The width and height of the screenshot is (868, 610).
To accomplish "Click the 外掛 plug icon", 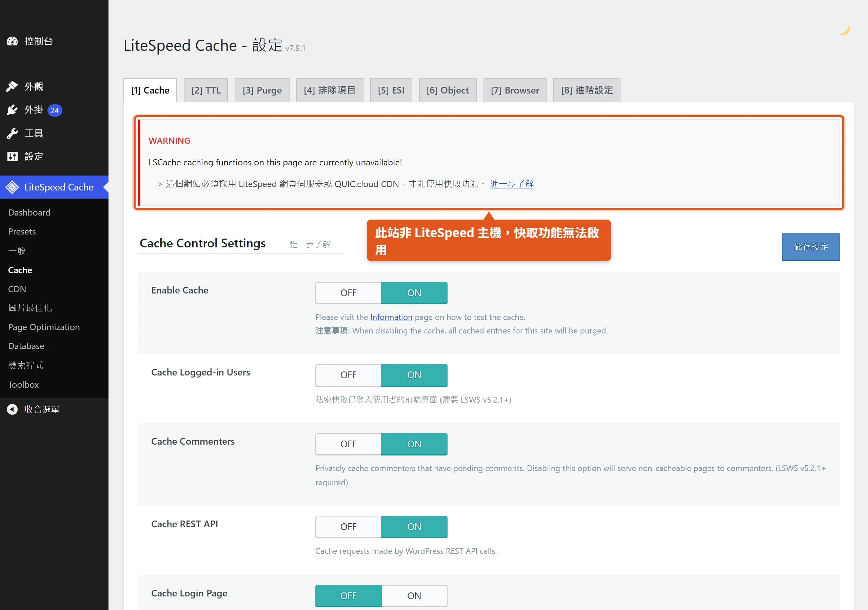I will coord(12,110).
